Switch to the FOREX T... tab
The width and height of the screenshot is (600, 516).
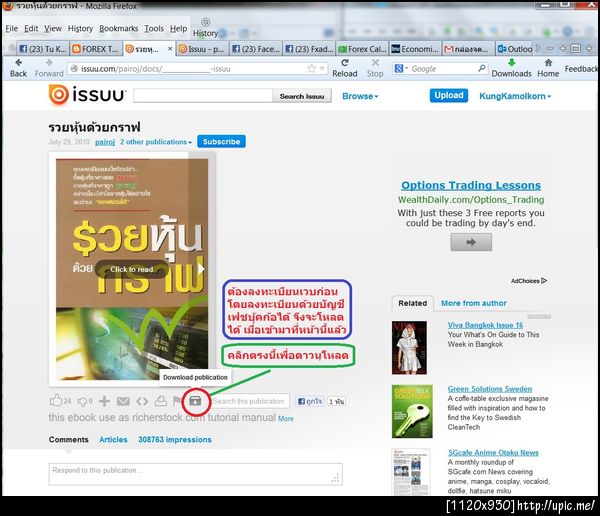coord(96,49)
